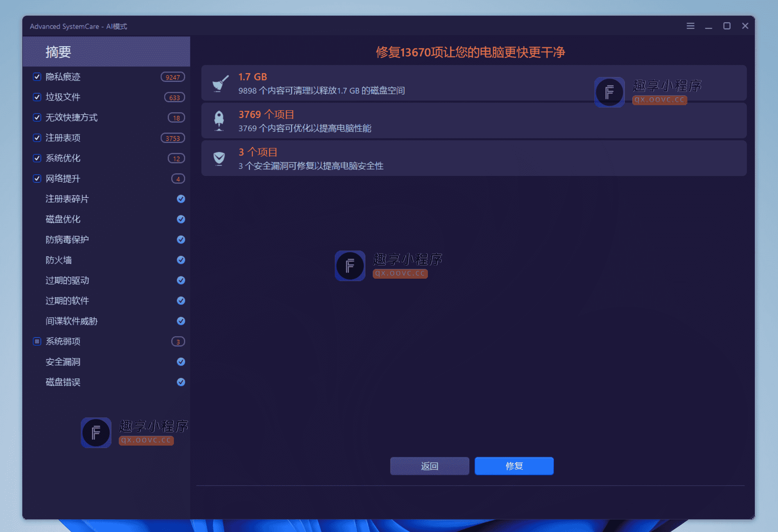The width and height of the screenshot is (778, 532).
Task: Open the 1.7 GB disk space summary row
Action: tap(474, 83)
